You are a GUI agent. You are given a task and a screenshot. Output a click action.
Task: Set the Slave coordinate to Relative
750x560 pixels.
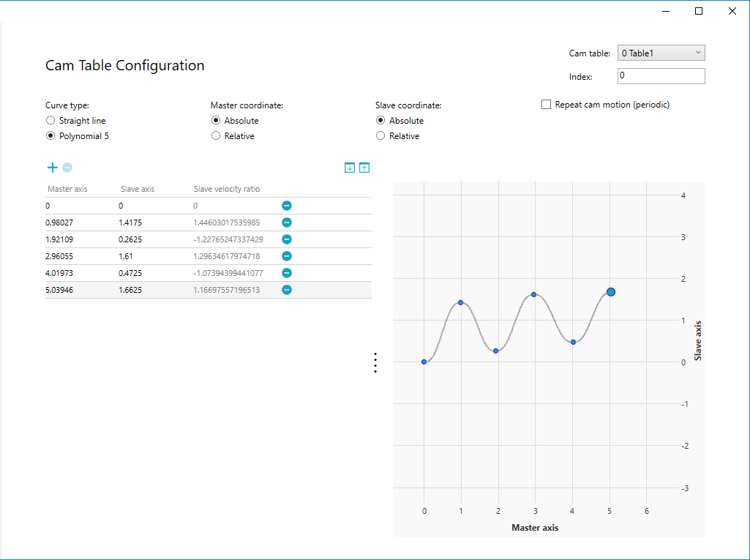380,136
